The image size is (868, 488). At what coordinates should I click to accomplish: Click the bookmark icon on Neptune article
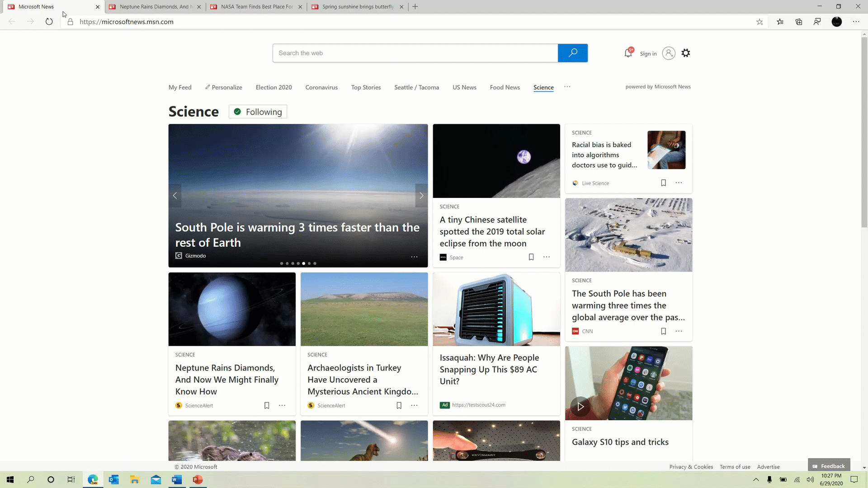[266, 405]
